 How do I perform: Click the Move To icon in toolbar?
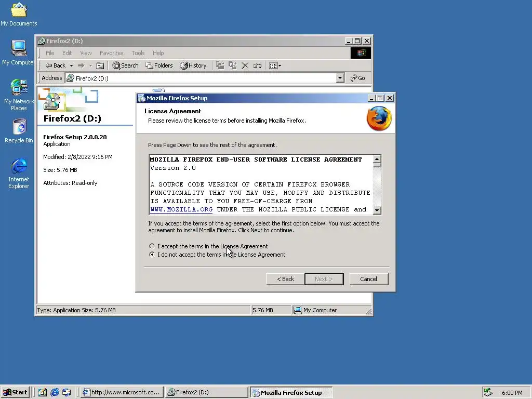[220, 65]
